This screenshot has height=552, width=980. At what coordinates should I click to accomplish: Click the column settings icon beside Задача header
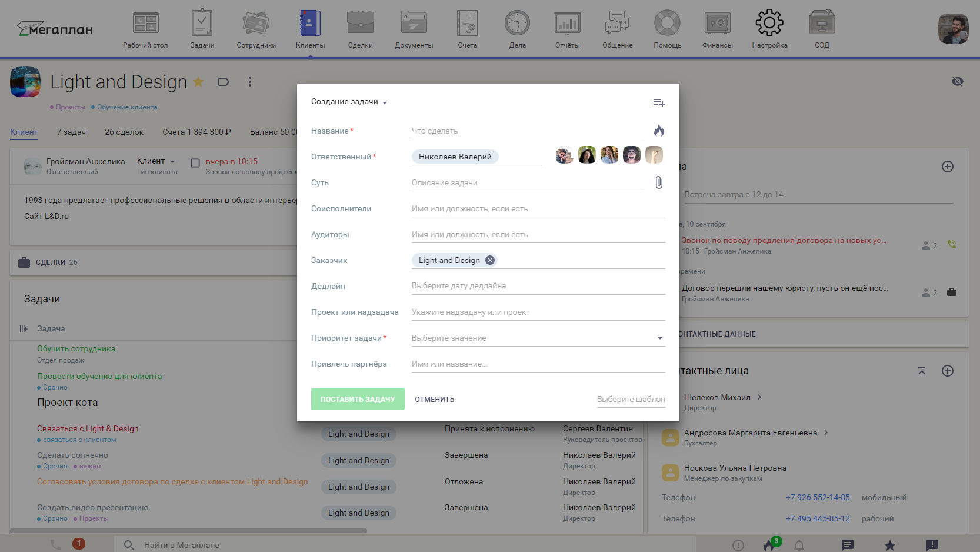click(24, 329)
